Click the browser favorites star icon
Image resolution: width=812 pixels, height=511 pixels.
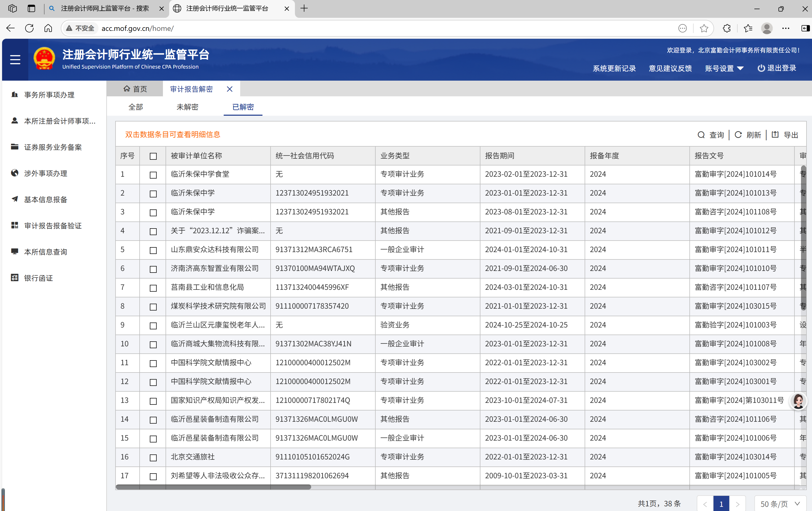[x=704, y=28]
